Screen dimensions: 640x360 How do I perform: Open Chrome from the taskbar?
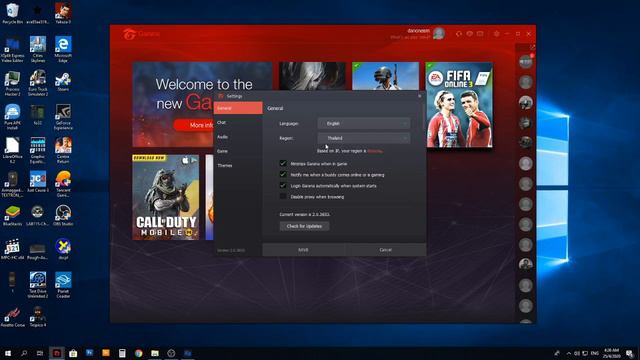pyautogui.click(x=138, y=353)
